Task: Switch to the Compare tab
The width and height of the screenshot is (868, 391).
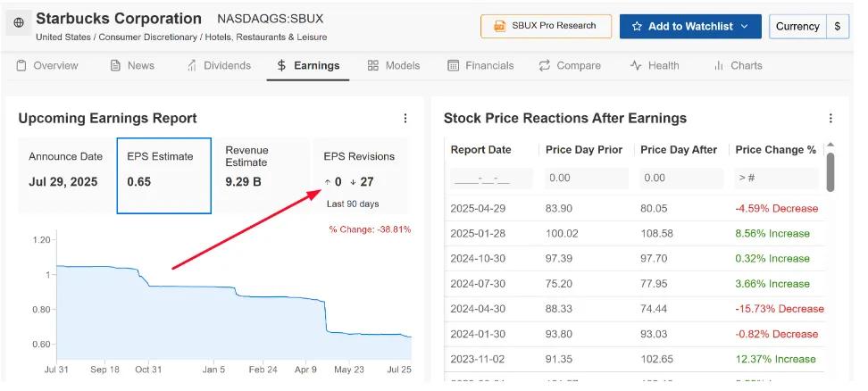Action: 568,65
